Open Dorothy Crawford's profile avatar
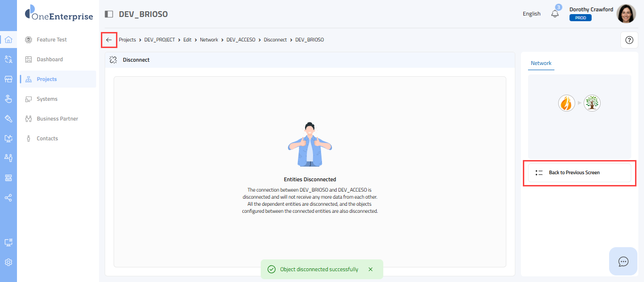Screen dimensions: 644x282 click(626, 14)
